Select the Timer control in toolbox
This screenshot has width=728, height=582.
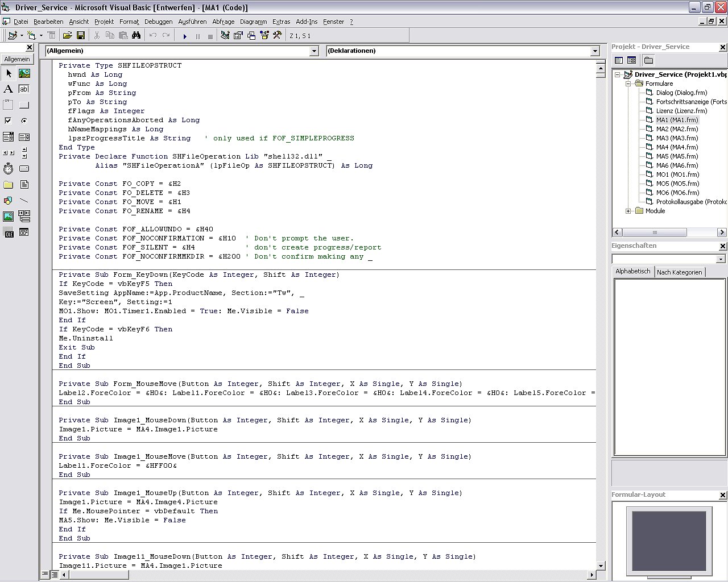[8, 169]
